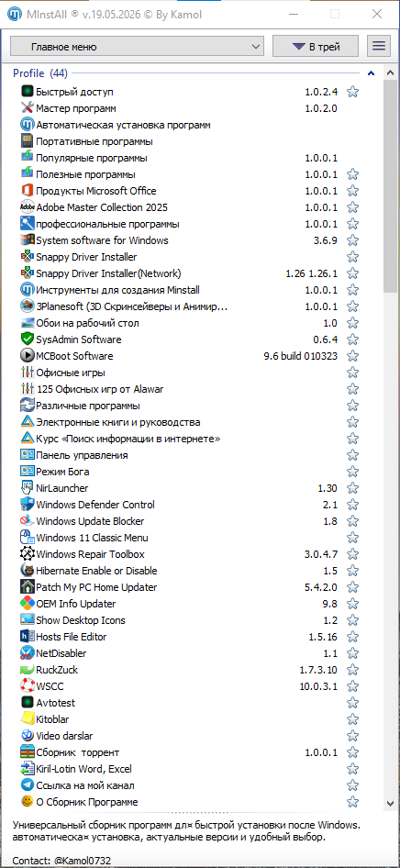
Task: Select the Patch My PC Home Updater icon
Action: pos(28,587)
